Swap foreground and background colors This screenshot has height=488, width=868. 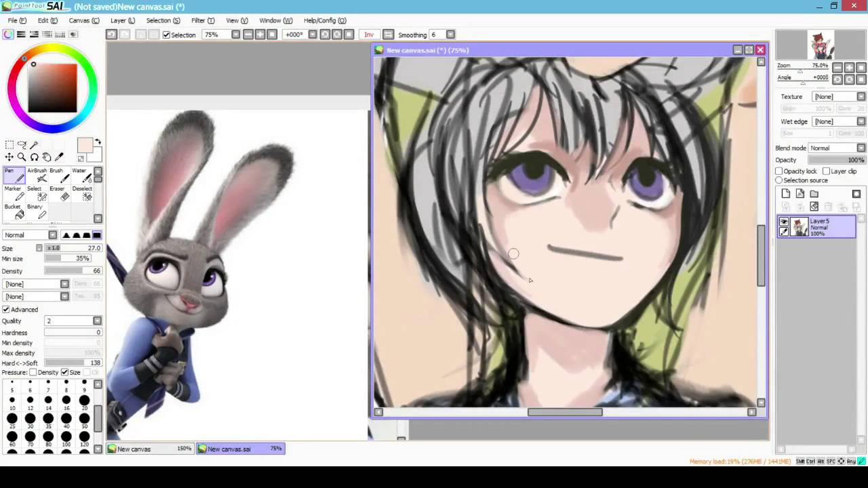tap(98, 142)
